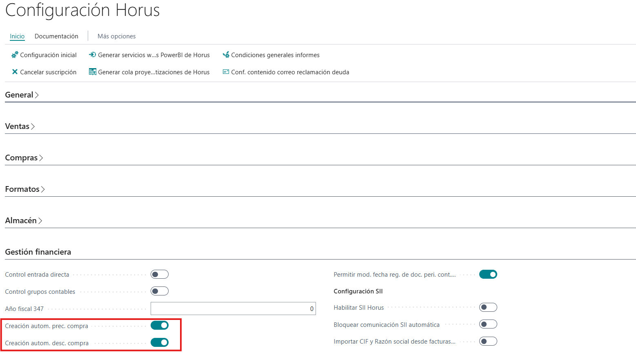The height and width of the screenshot is (364, 636).
Task: Select Cancelar suscripción action
Action: point(44,72)
